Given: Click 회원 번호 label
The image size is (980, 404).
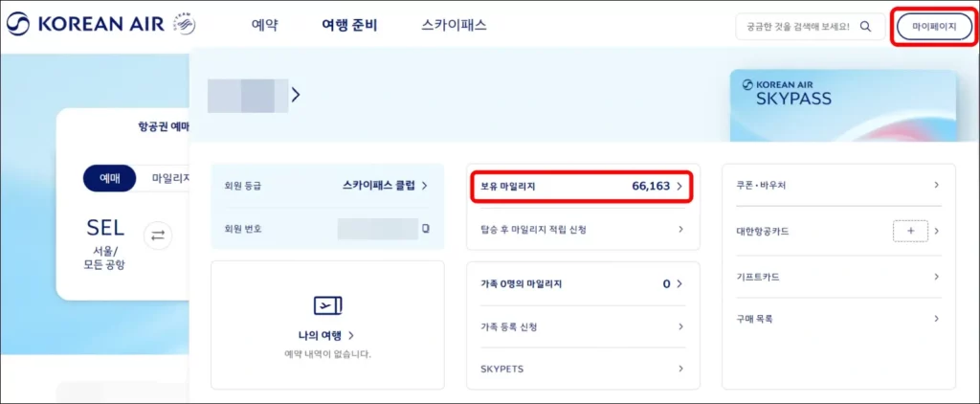Looking at the screenshot, I should click(x=242, y=229).
